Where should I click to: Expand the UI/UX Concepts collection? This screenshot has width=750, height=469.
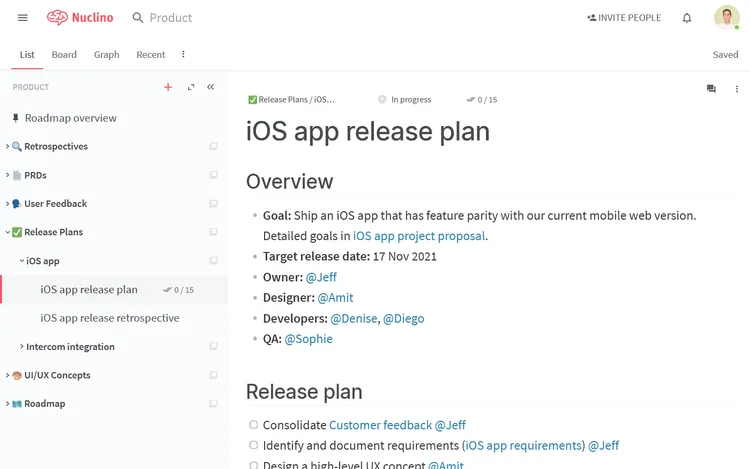point(7,375)
